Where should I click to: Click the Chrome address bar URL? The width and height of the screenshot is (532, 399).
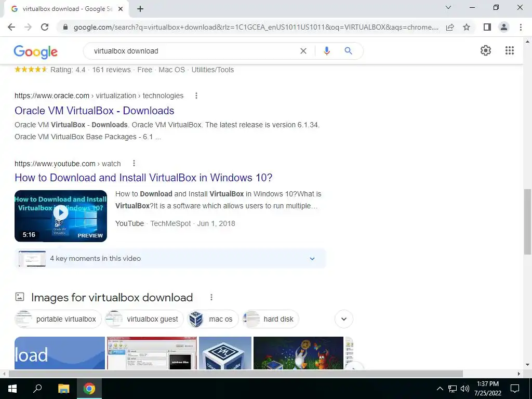[256, 27]
